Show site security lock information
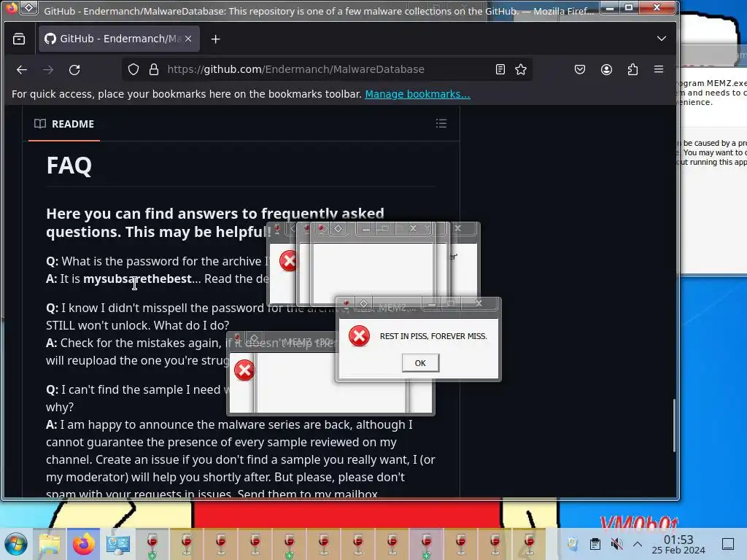 [154, 69]
